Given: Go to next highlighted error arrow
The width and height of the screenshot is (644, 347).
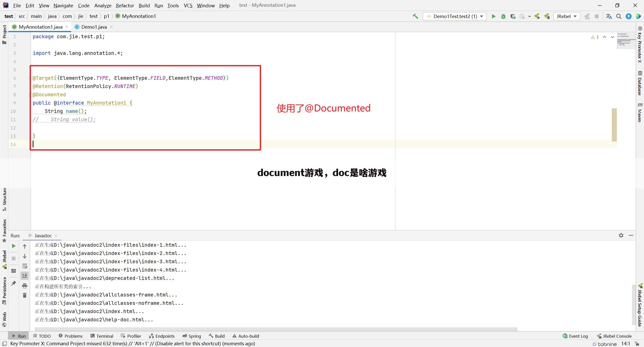Looking at the screenshot, I should (613, 37).
